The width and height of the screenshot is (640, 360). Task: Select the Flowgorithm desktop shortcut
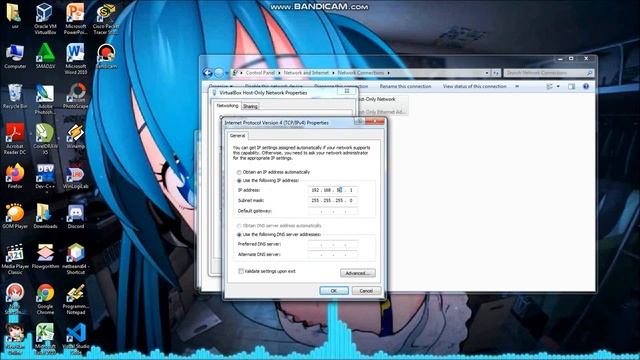pos(45,256)
